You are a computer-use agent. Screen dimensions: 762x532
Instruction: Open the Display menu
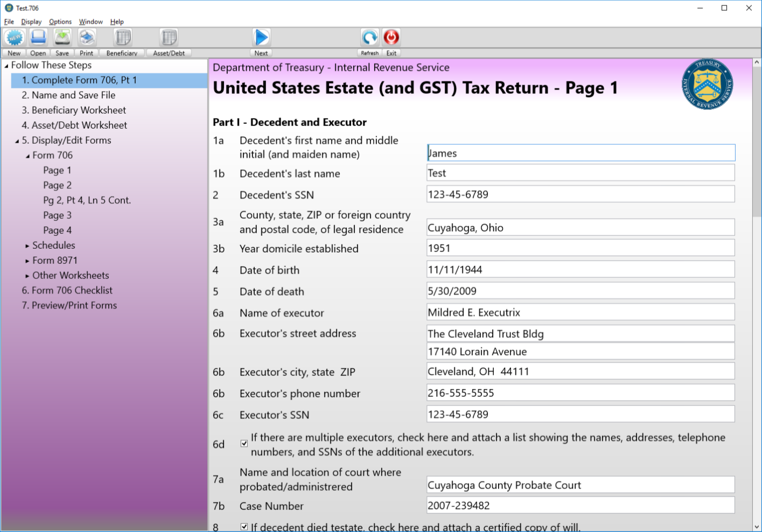tap(31, 22)
